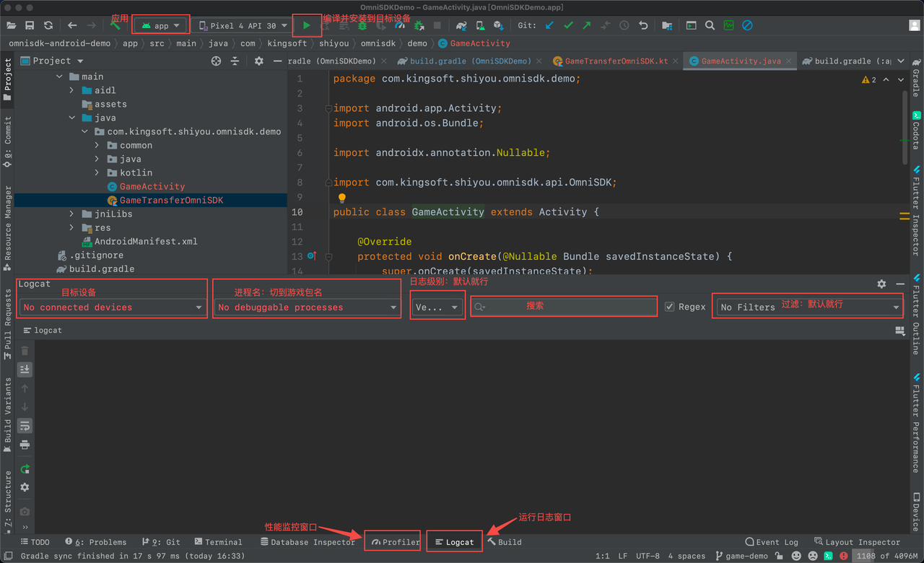Viewport: 924px width, 563px height.
Task: Open the Profiler tool window tab
Action: pos(394,542)
